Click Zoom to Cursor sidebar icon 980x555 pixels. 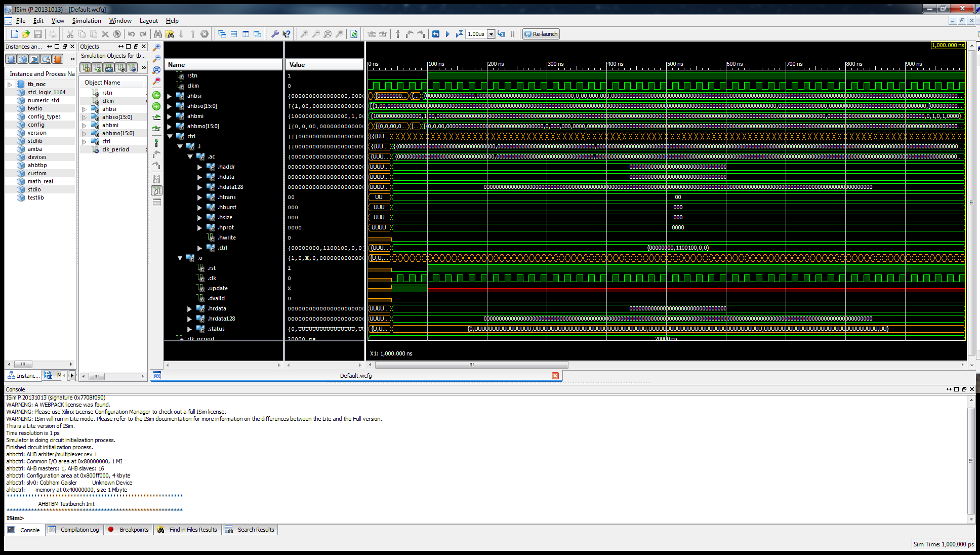pyautogui.click(x=157, y=81)
